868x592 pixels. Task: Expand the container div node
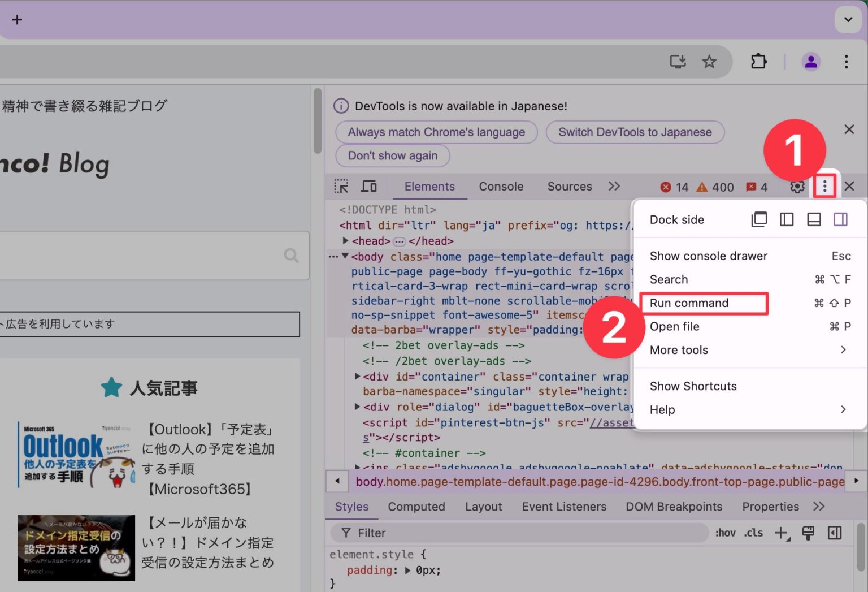pos(357,376)
